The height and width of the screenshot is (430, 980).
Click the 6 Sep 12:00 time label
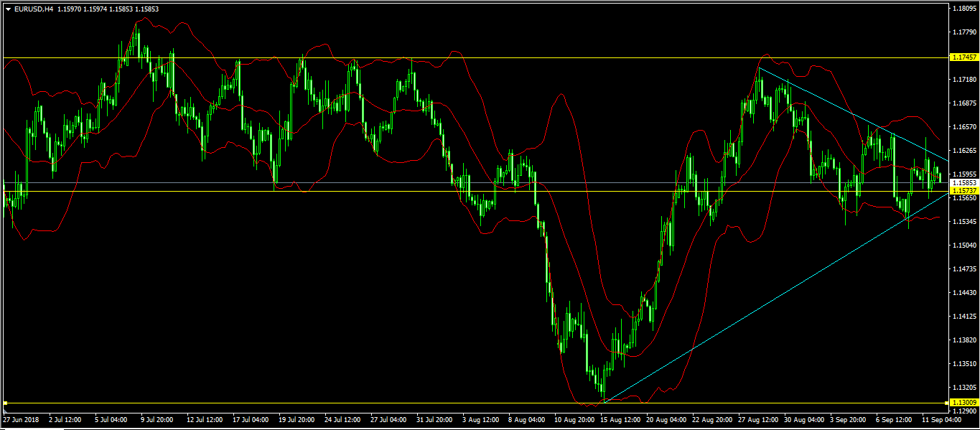[894, 419]
